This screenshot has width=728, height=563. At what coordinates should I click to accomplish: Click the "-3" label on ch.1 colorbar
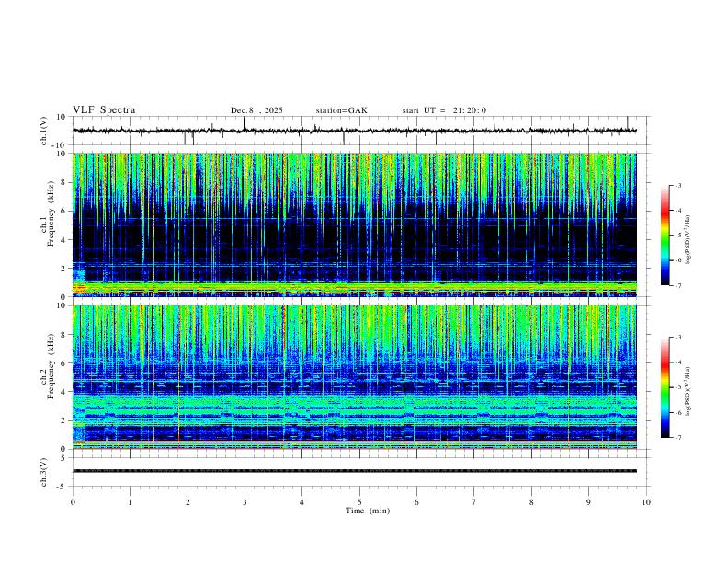point(677,185)
